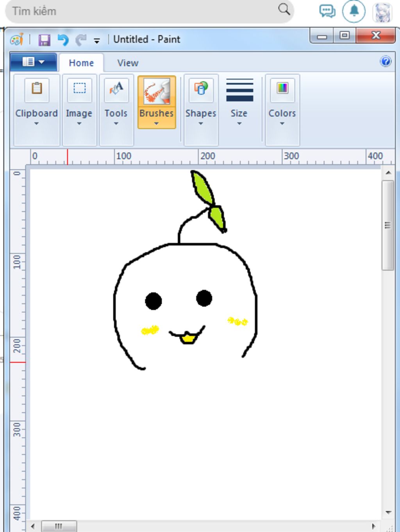
Task: Open the Brushes dropdown arrow
Action: click(x=157, y=123)
